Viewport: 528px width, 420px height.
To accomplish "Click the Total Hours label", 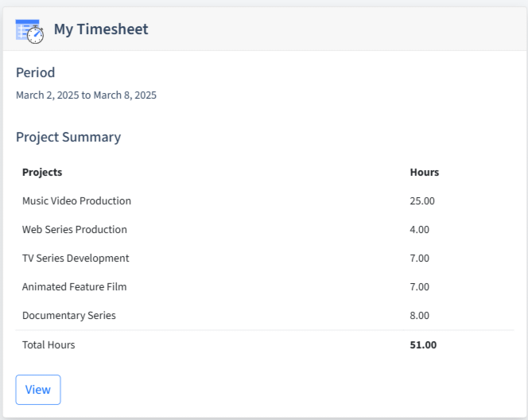I will click(49, 345).
